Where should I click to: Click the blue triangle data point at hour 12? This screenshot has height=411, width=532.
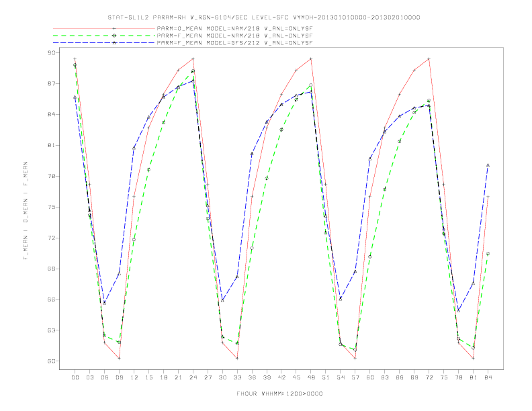(x=134, y=148)
